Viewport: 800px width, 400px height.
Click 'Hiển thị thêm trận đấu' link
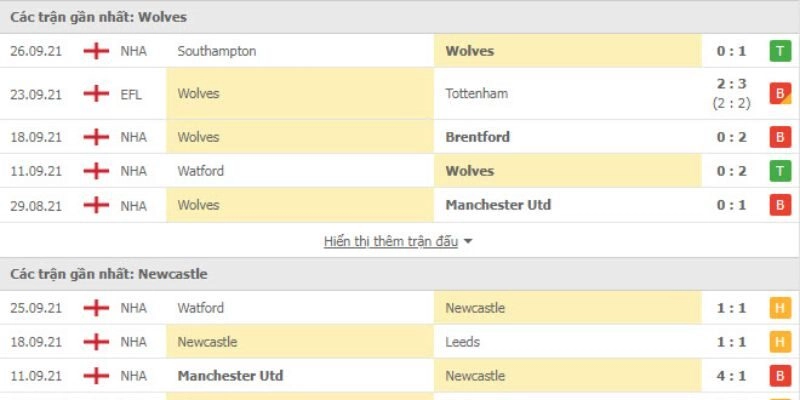pyautogui.click(x=391, y=241)
